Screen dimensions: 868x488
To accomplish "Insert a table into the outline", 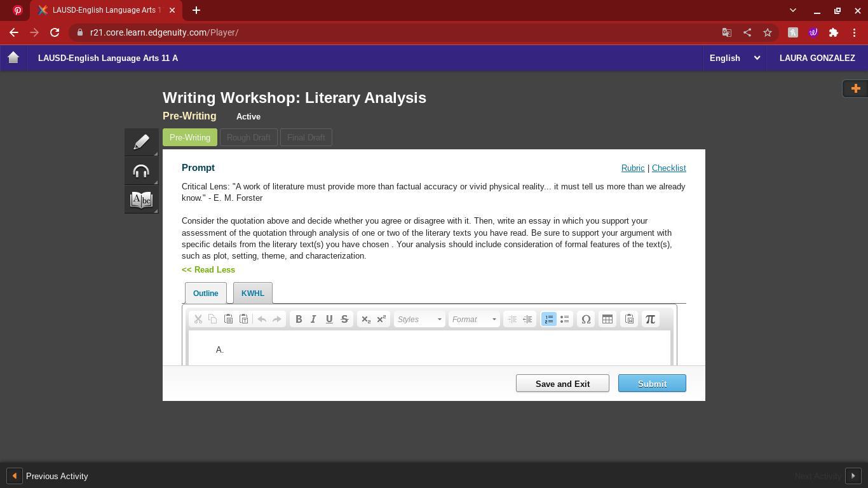I will pyautogui.click(x=607, y=319).
